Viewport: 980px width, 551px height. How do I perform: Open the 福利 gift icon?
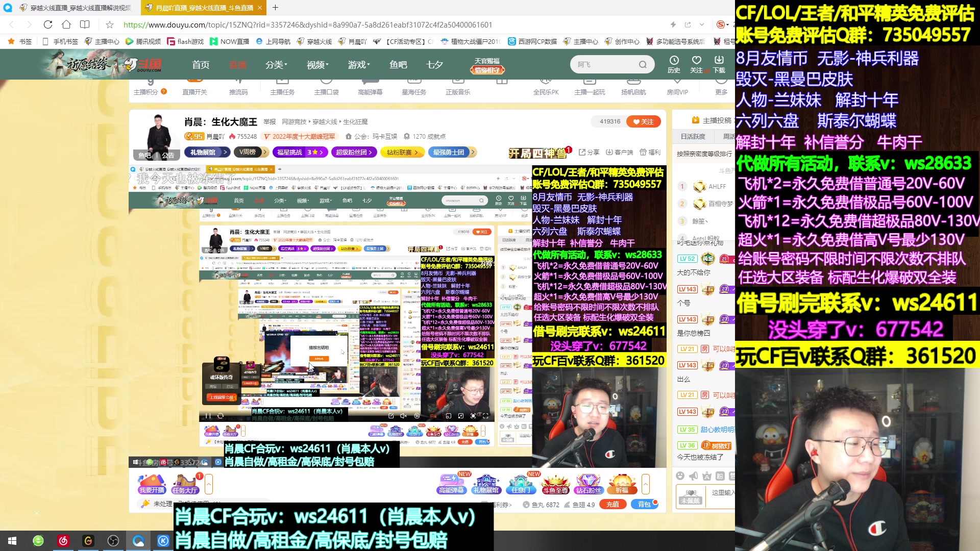[x=650, y=152]
